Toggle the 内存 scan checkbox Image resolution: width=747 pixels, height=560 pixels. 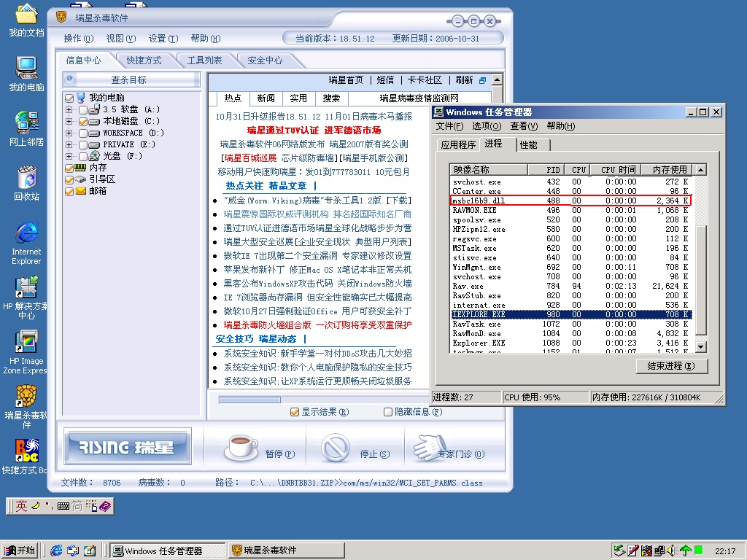click(69, 168)
